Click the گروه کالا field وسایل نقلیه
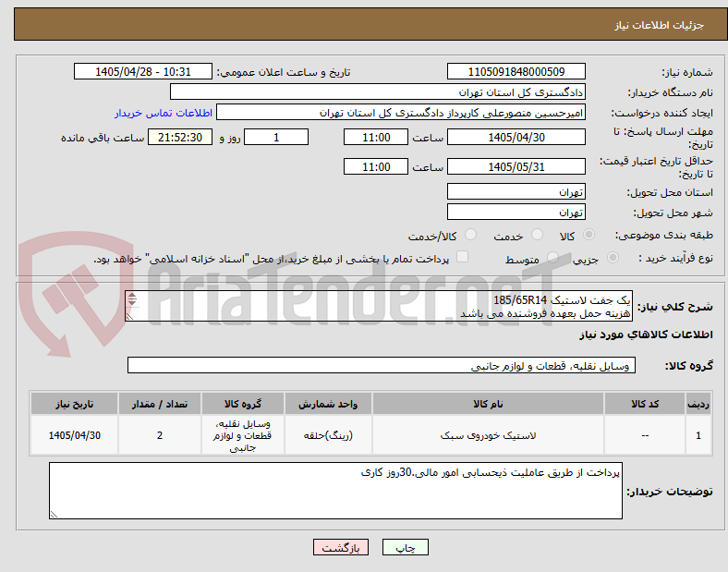This screenshot has height=572, width=728. coord(382,365)
